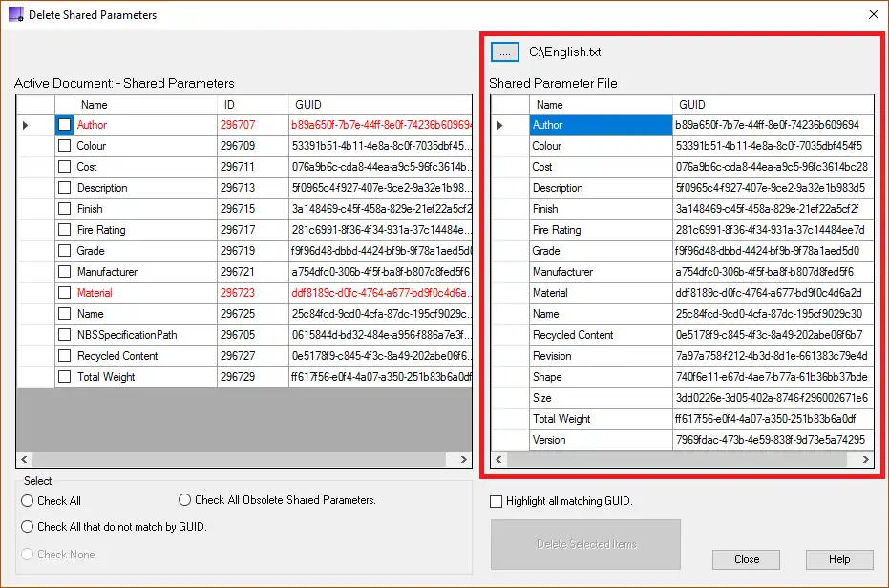Sort left table by ID column header

click(x=251, y=105)
